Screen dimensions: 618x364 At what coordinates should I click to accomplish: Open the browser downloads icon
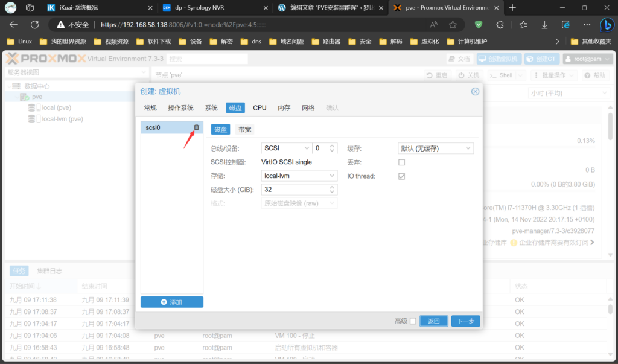tap(544, 25)
